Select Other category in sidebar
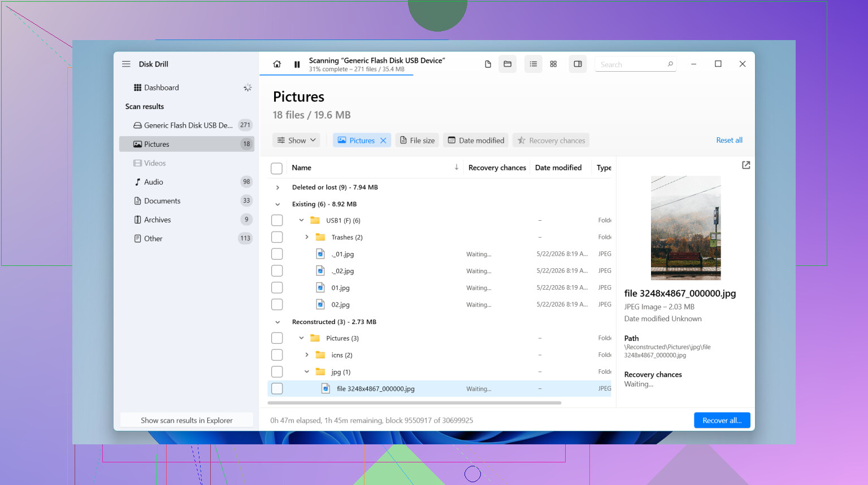The height and width of the screenshot is (485, 868). [x=186, y=238]
